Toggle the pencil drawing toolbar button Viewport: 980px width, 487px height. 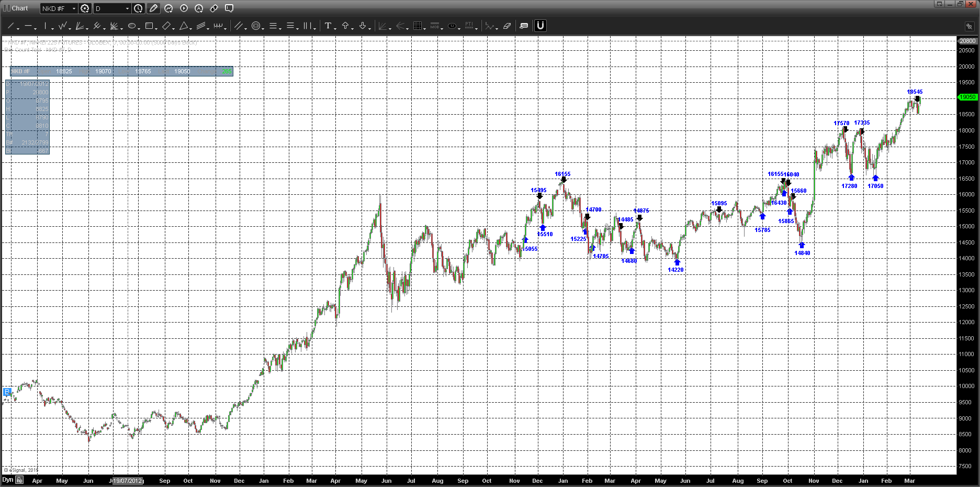153,8
